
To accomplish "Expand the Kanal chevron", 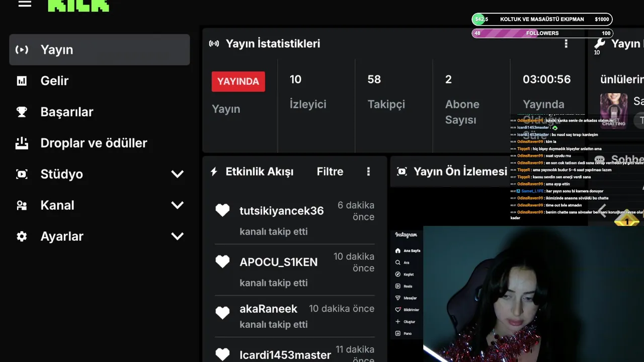I will [x=177, y=206].
